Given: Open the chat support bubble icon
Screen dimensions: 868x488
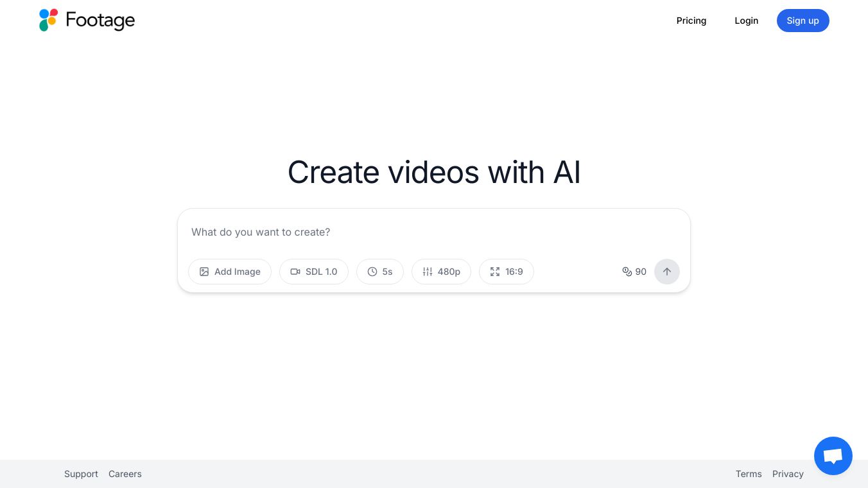Looking at the screenshot, I should [x=833, y=456].
